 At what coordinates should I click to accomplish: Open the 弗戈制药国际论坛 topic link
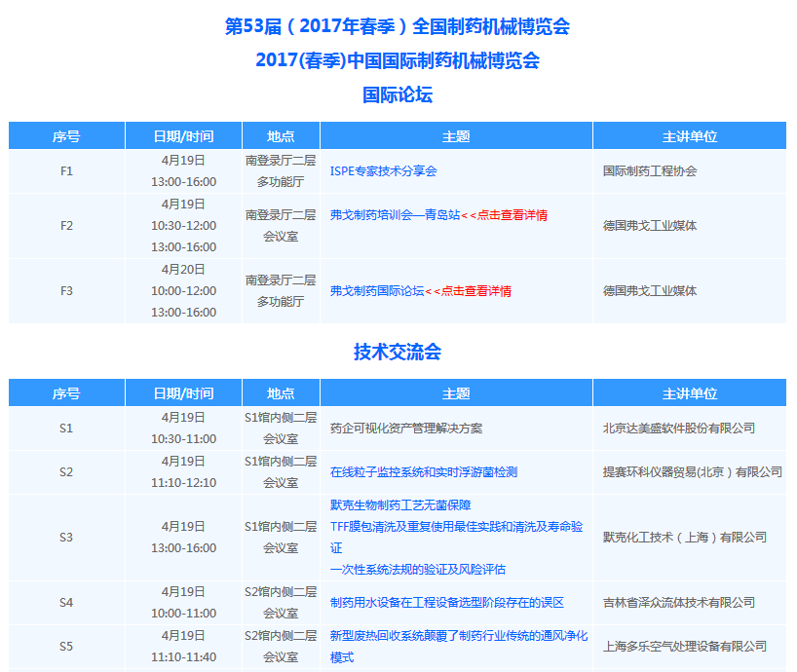coord(377,291)
